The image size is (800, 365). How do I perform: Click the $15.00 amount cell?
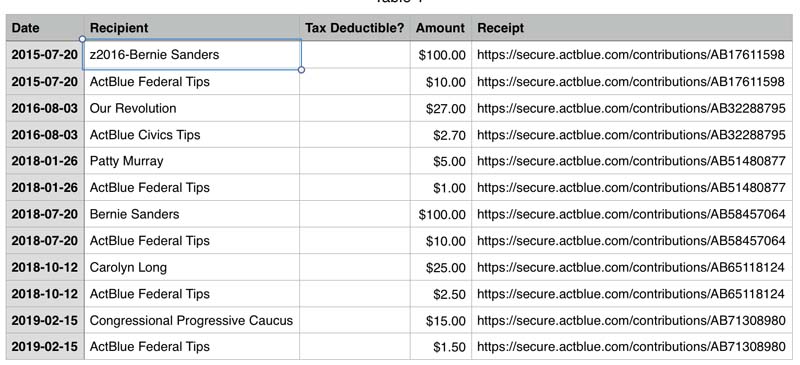click(441, 321)
